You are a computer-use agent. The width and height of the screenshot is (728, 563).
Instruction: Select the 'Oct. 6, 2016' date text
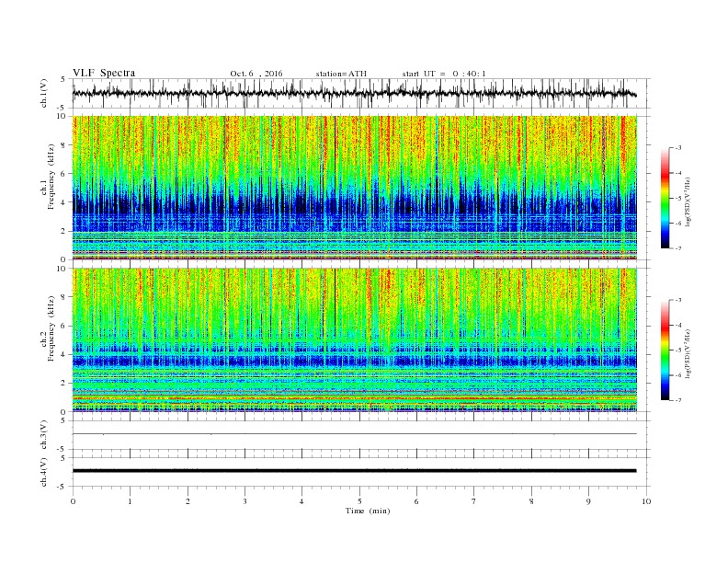click(256, 74)
